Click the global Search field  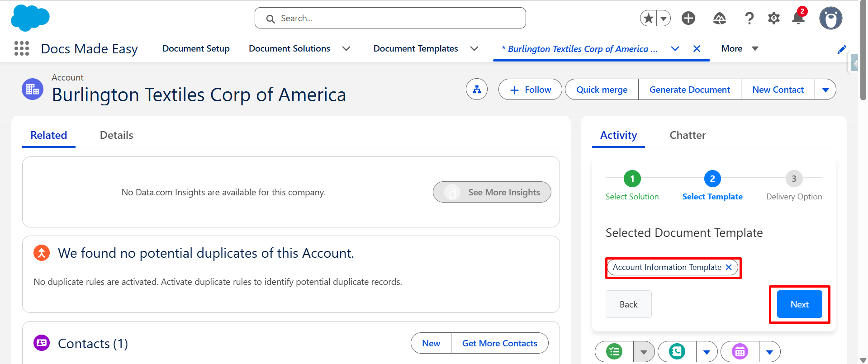click(x=390, y=18)
